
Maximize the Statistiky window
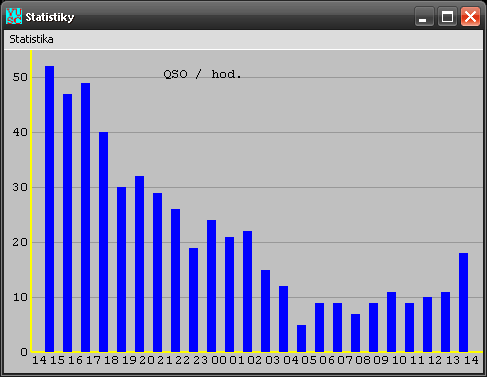(x=447, y=16)
